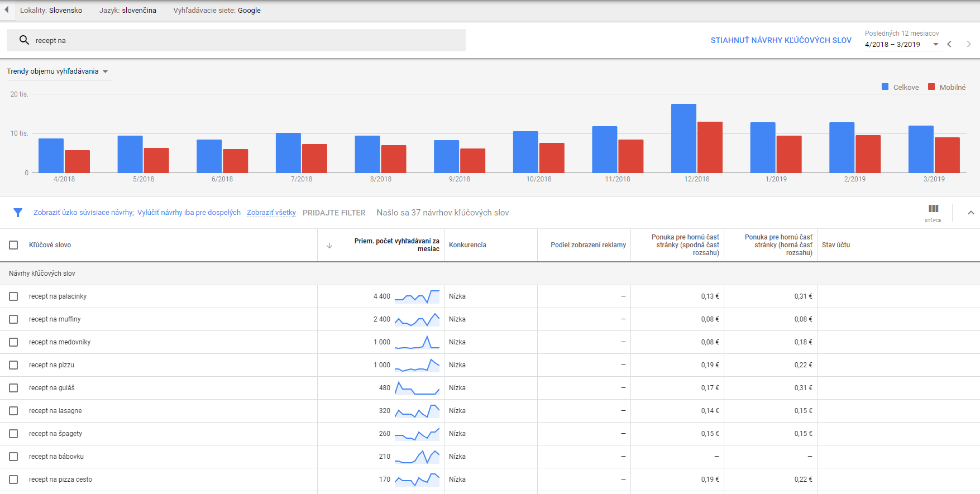Click the blue 12/2018 total bar
This screenshot has width=980, height=494.
[683, 138]
